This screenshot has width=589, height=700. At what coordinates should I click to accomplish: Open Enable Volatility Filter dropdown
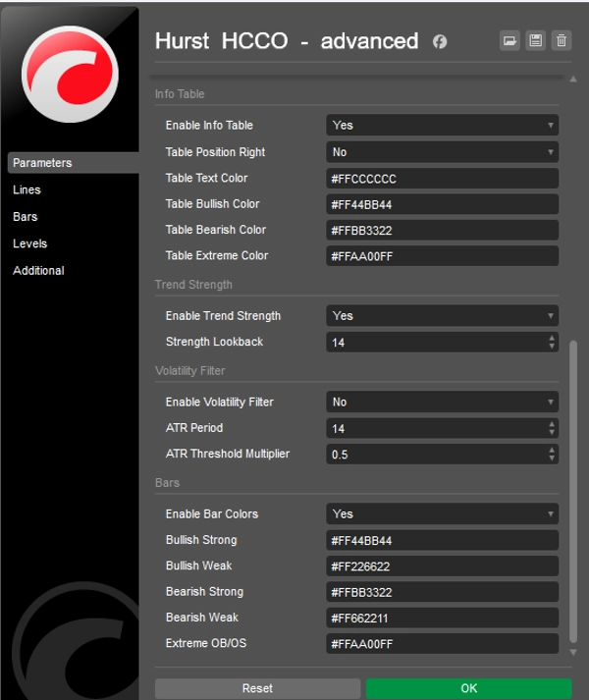[x=442, y=403]
